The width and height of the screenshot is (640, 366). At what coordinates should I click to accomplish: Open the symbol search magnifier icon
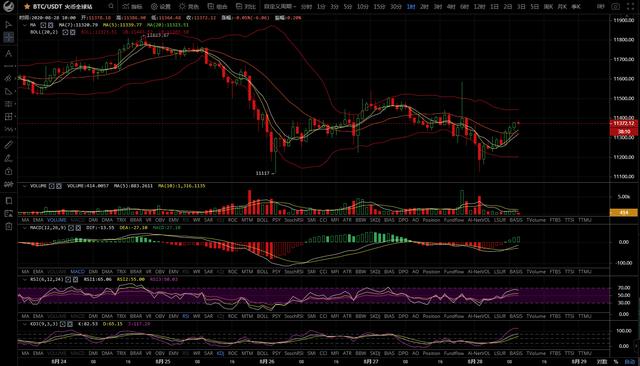click(111, 6)
